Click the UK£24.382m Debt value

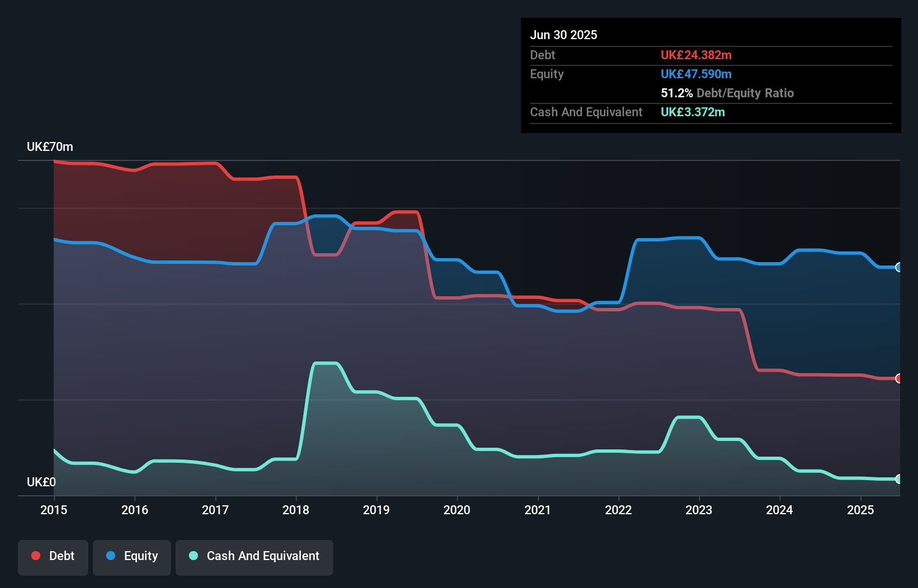point(696,55)
